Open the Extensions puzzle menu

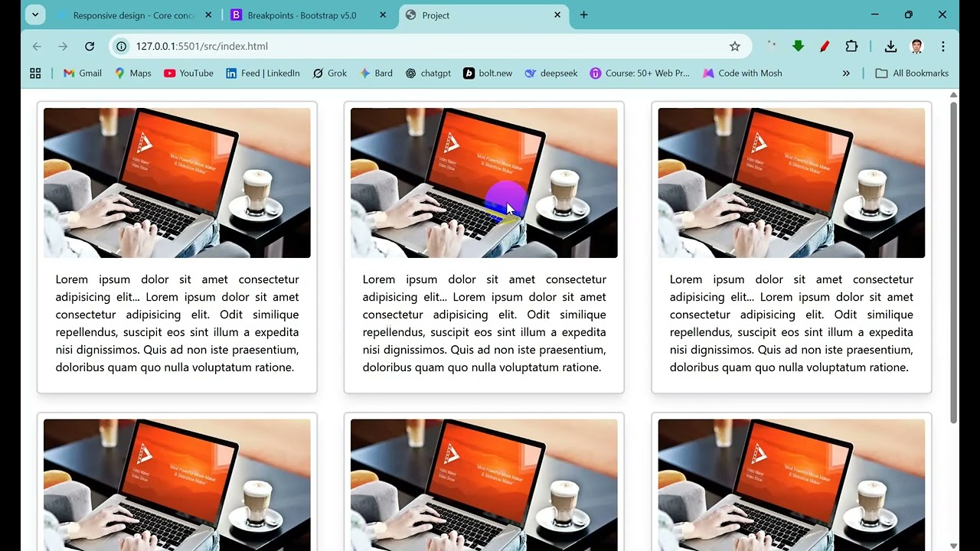click(851, 47)
